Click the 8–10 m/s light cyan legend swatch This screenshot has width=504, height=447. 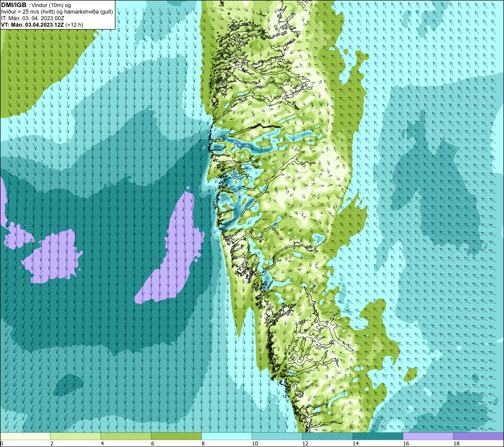pyautogui.click(x=227, y=436)
